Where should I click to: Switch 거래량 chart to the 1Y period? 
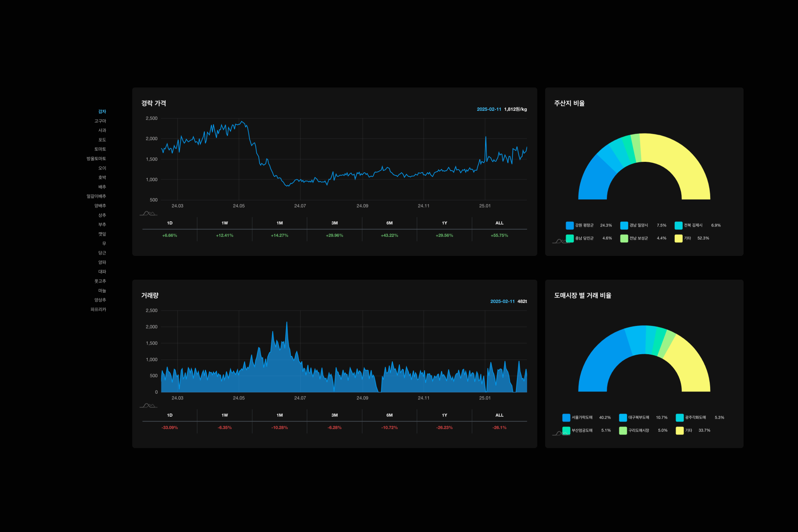point(444,415)
